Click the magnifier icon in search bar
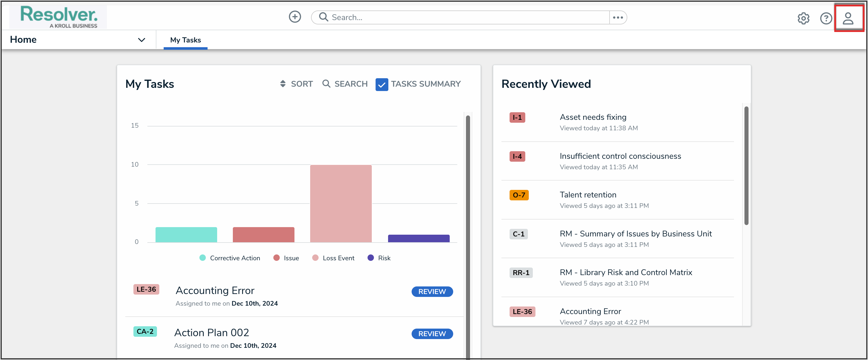 pos(324,17)
